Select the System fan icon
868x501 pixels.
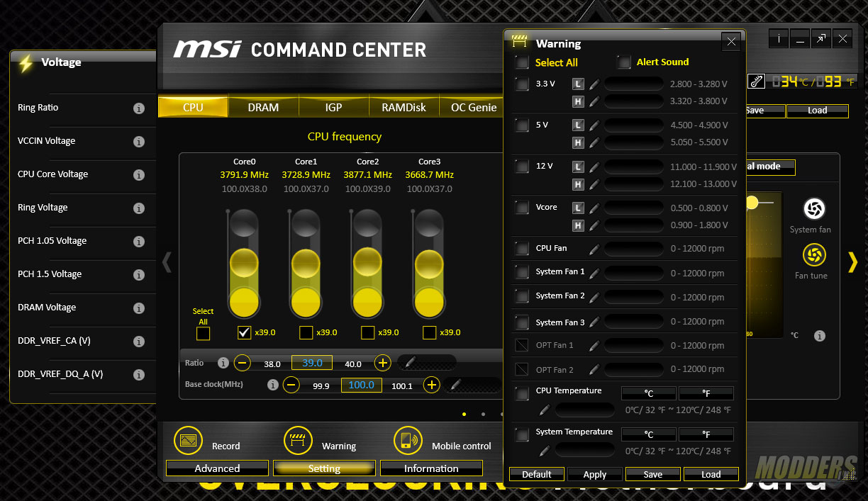click(814, 208)
